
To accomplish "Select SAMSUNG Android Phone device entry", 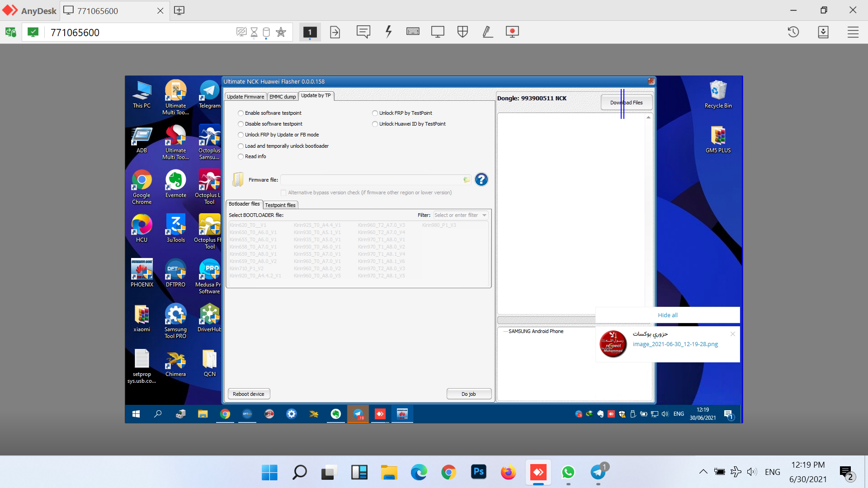I will [536, 331].
